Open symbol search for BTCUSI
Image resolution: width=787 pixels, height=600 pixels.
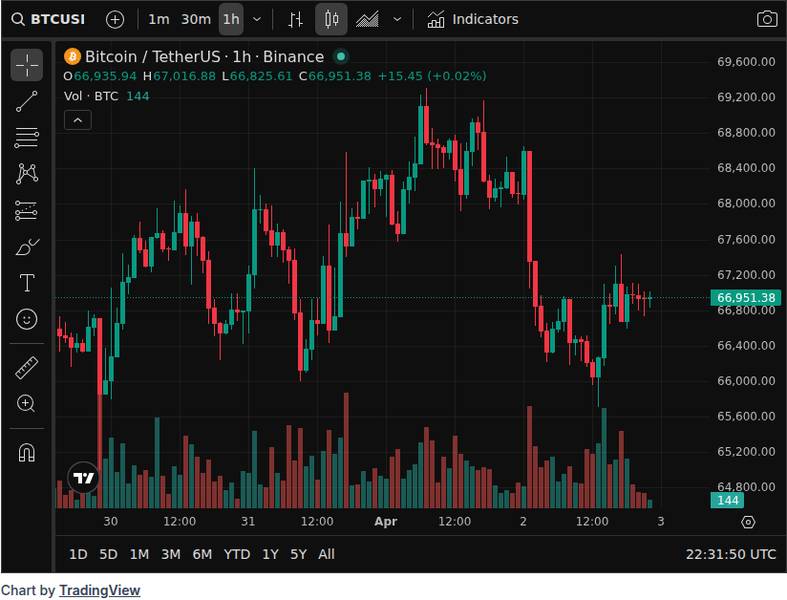click(49, 19)
